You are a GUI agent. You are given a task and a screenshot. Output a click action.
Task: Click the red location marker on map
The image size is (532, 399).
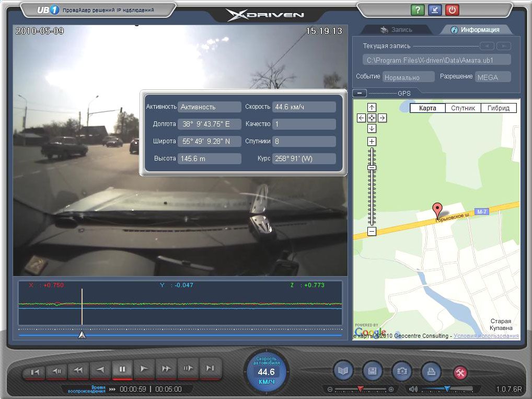[437, 210]
